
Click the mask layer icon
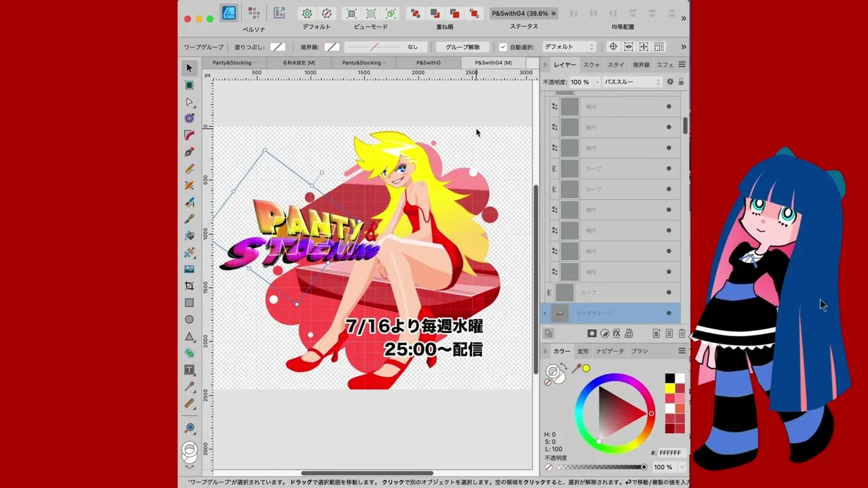591,333
